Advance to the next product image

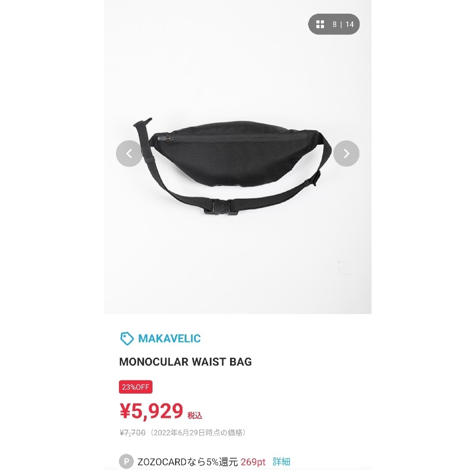[x=346, y=153]
